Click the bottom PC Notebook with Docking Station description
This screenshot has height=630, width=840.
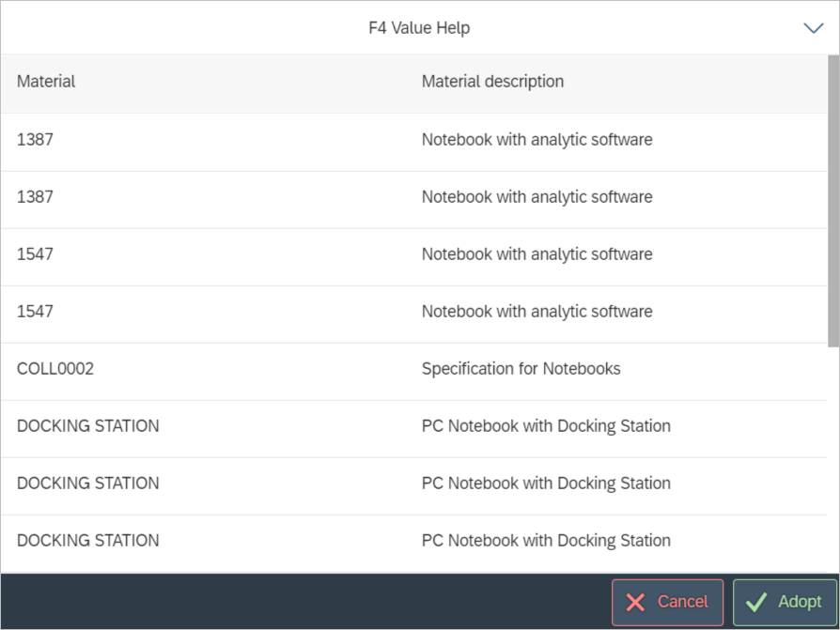546,541
